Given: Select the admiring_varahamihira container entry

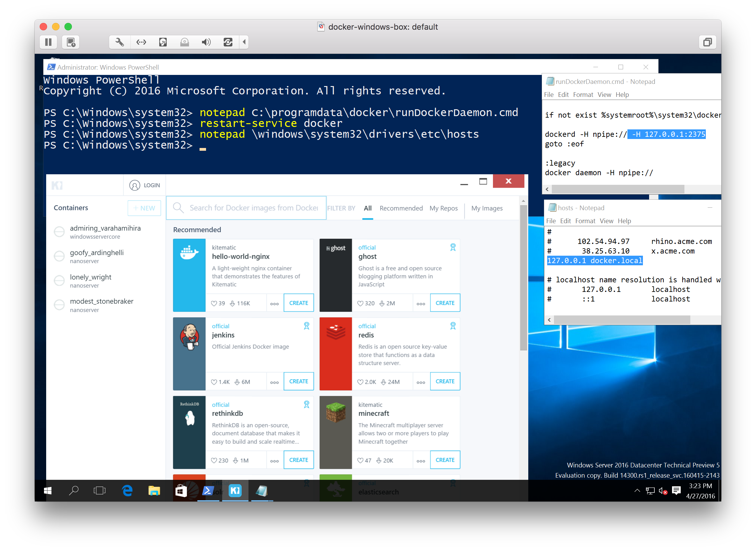Looking at the screenshot, I should coord(104,232).
